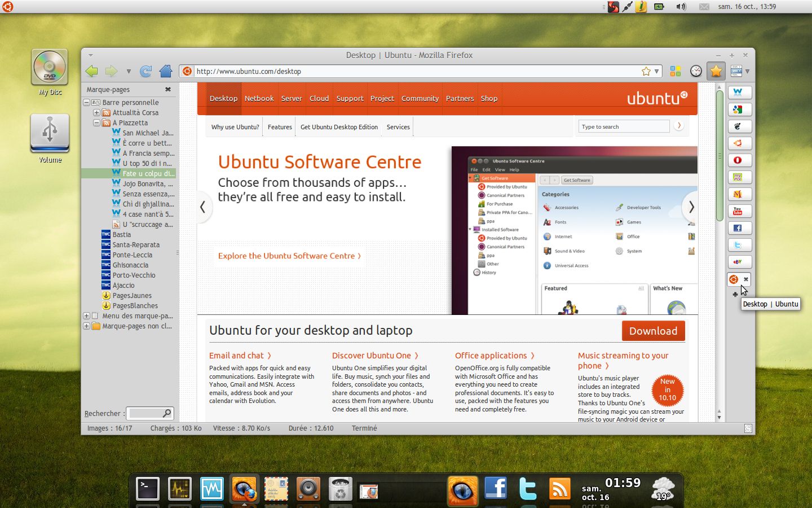Open the RSS feed icon in dock
Viewport: 812px width, 508px height.
tap(559, 489)
